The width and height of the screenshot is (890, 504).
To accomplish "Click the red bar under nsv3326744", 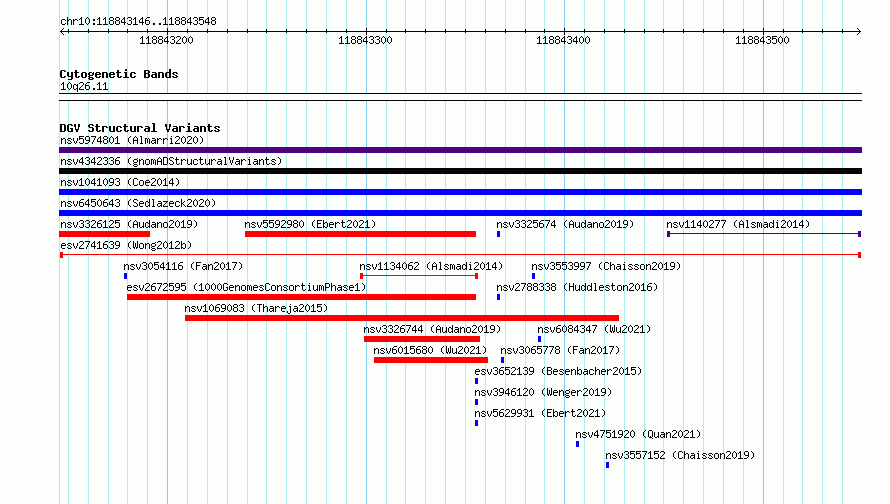I will pos(422,339).
